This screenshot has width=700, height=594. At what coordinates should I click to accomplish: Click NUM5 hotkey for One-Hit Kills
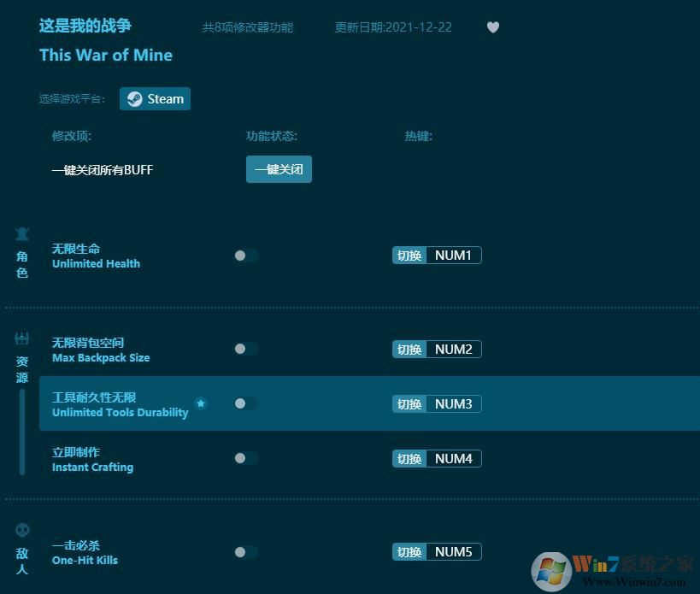click(452, 551)
